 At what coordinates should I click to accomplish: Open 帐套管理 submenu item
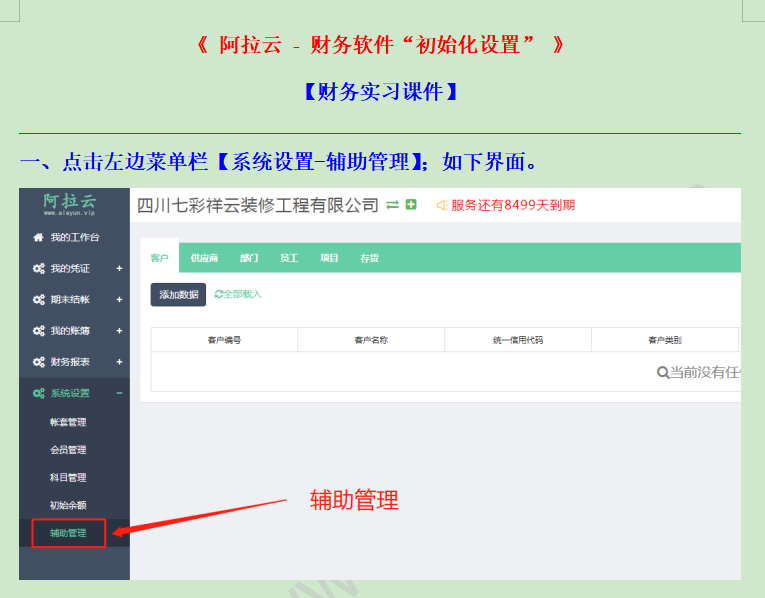(x=68, y=422)
